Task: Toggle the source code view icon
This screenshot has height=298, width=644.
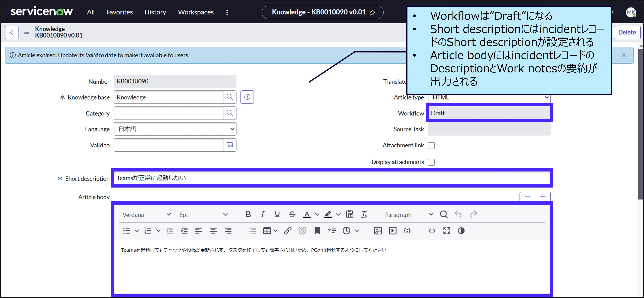Action: pyautogui.click(x=432, y=231)
